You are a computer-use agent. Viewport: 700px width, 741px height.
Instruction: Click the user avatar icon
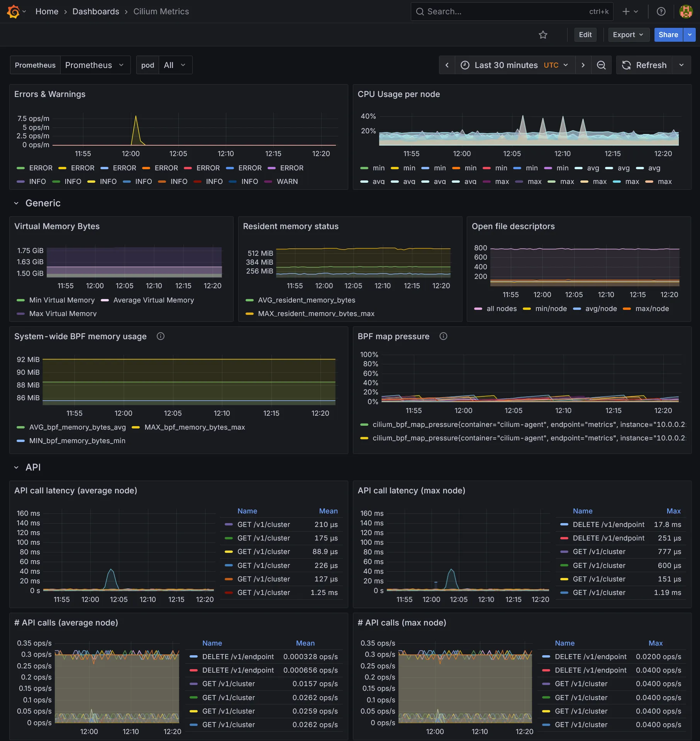(x=686, y=12)
